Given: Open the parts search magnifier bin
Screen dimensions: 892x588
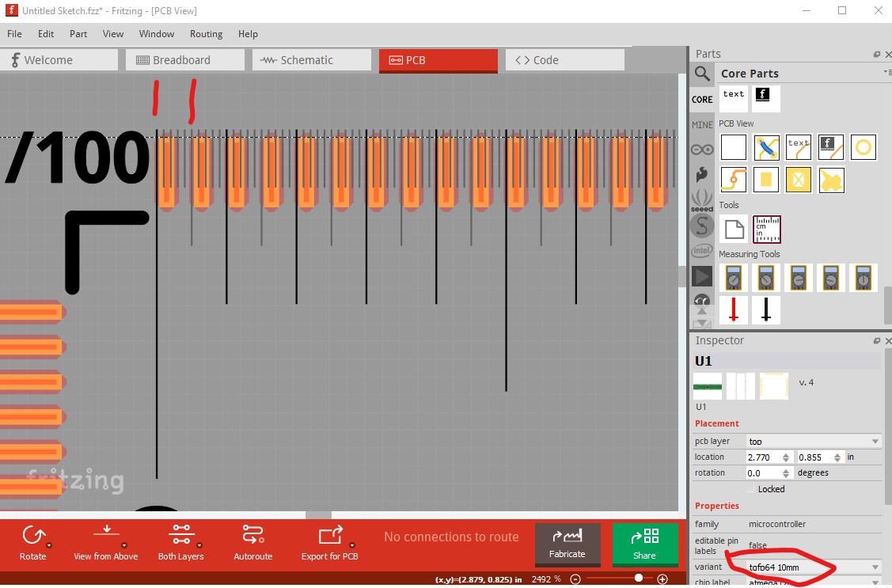Looking at the screenshot, I should pyautogui.click(x=702, y=74).
